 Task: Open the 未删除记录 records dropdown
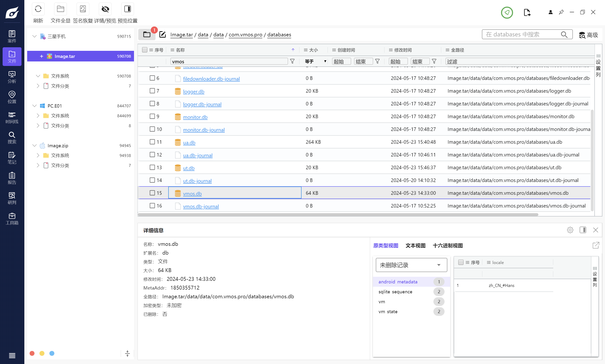411,265
